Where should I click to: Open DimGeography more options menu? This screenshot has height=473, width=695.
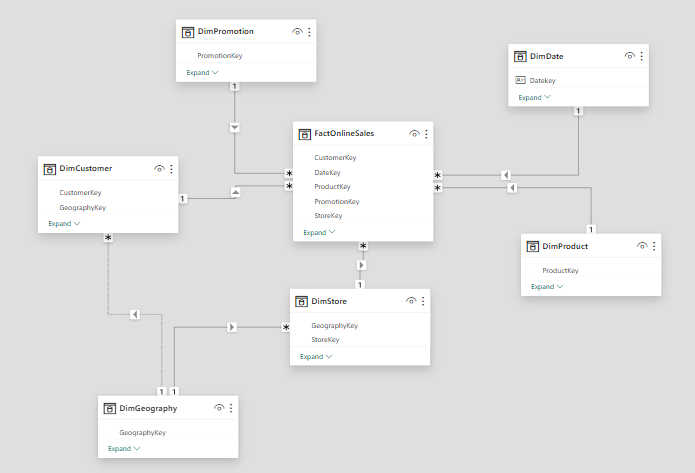click(231, 408)
